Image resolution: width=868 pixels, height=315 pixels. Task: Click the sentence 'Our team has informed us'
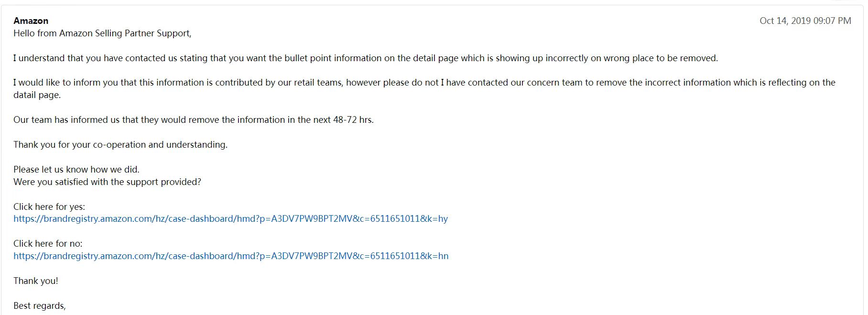[x=194, y=120]
